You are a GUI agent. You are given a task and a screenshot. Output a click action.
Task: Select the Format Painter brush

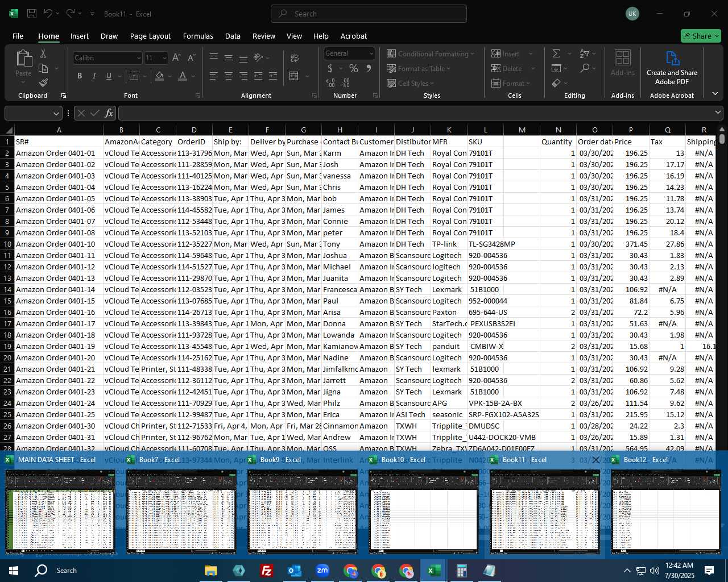tap(43, 83)
